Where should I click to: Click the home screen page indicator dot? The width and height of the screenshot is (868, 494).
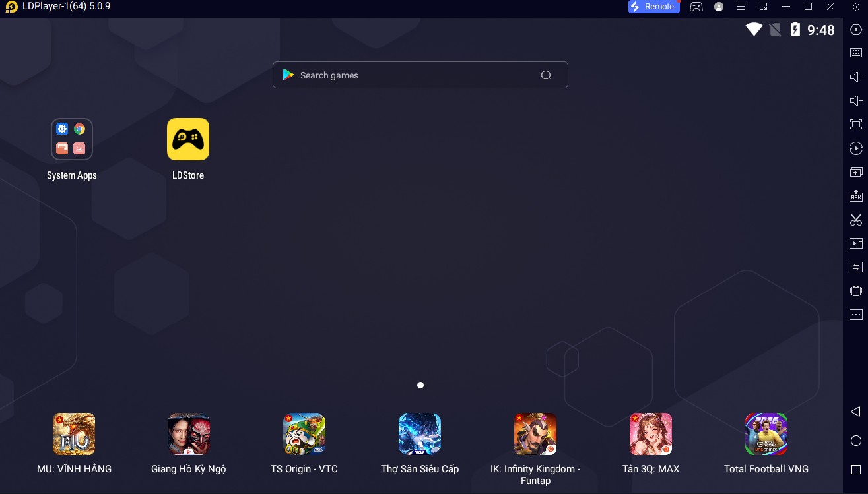coord(420,385)
